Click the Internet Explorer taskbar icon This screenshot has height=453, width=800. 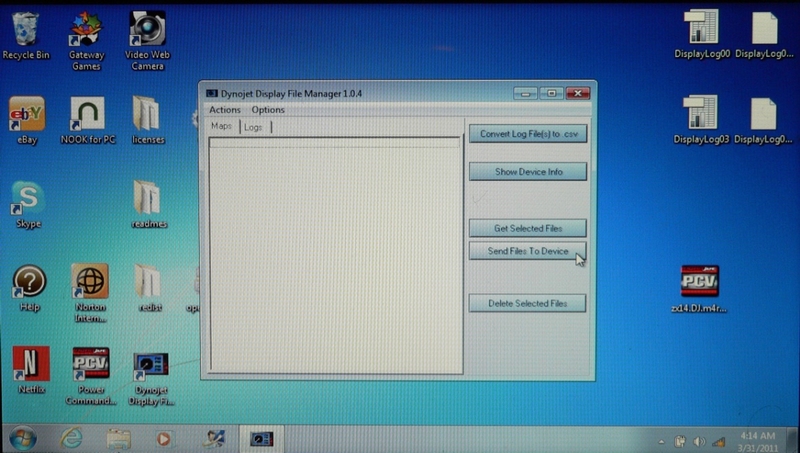[x=71, y=438]
